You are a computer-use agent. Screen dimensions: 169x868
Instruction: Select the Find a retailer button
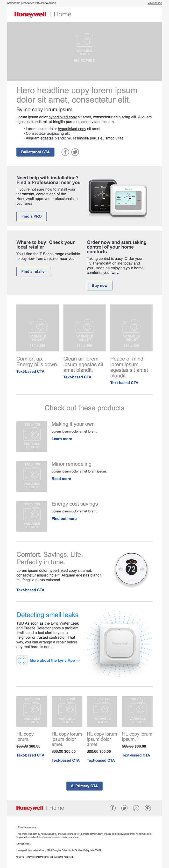34,272
